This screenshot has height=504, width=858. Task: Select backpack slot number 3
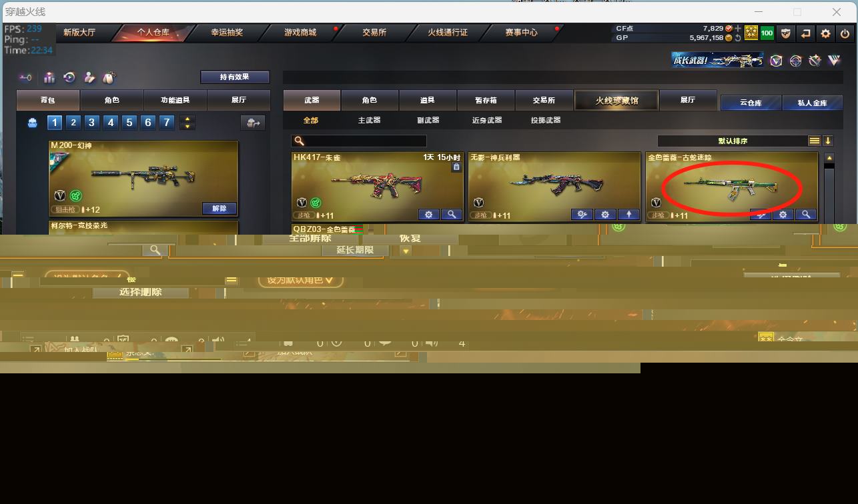coord(92,122)
